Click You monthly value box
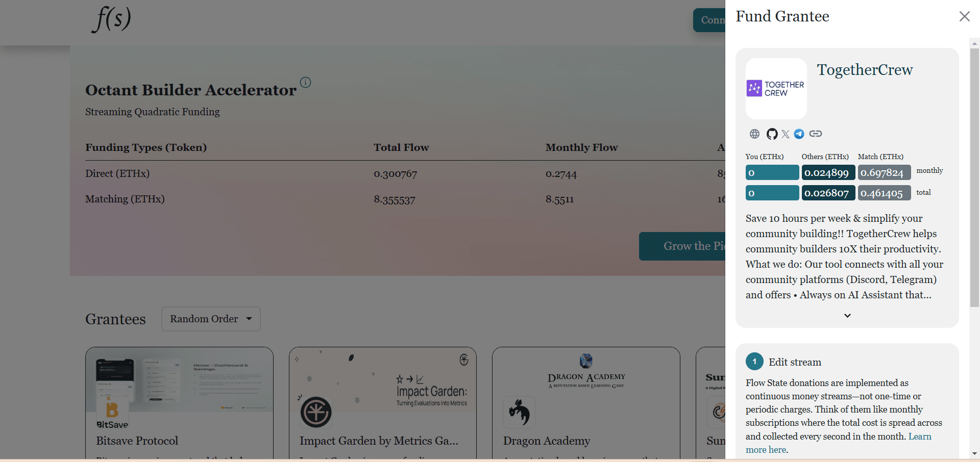980x462 pixels. (x=772, y=172)
